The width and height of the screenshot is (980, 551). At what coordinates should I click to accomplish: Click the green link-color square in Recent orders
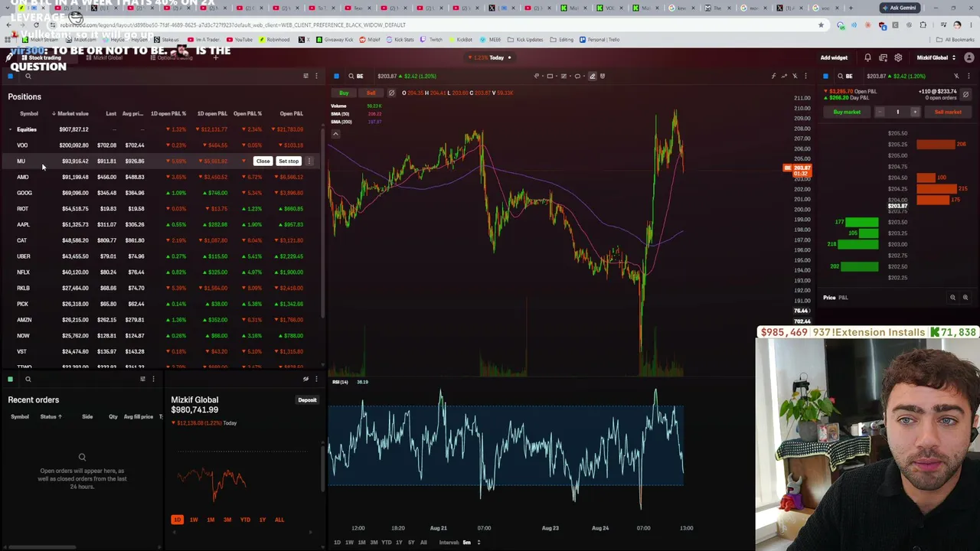click(10, 379)
